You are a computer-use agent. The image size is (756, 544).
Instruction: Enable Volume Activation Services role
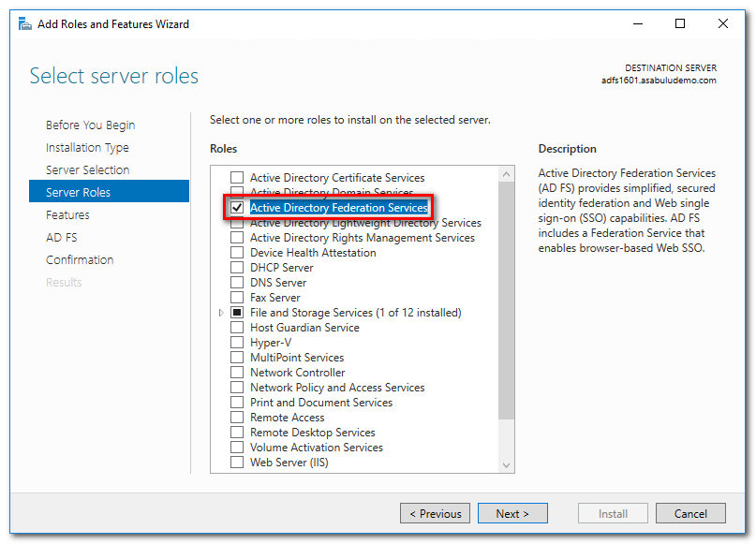[237, 448]
